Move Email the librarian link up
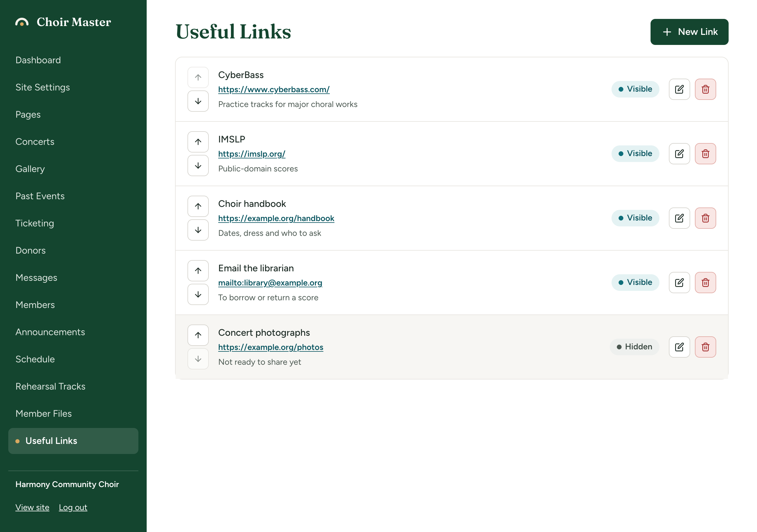757x532 pixels. point(198,271)
